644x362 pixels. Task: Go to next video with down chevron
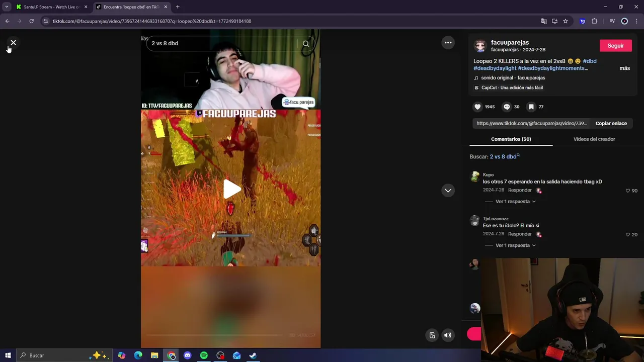tap(448, 191)
